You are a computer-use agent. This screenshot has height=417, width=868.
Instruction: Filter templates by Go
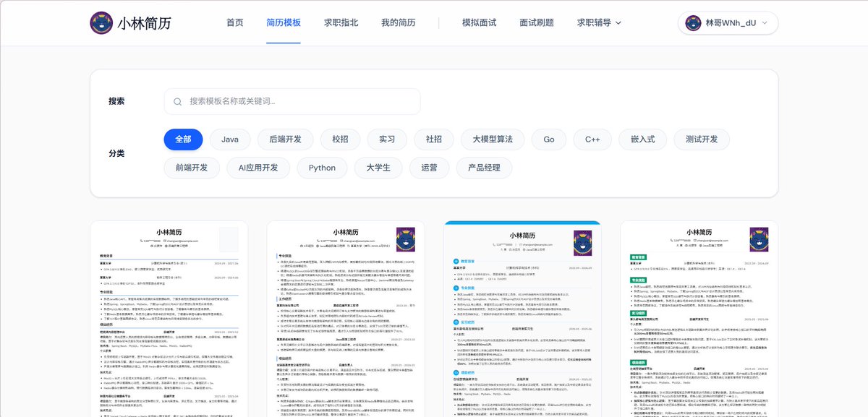[x=549, y=139]
